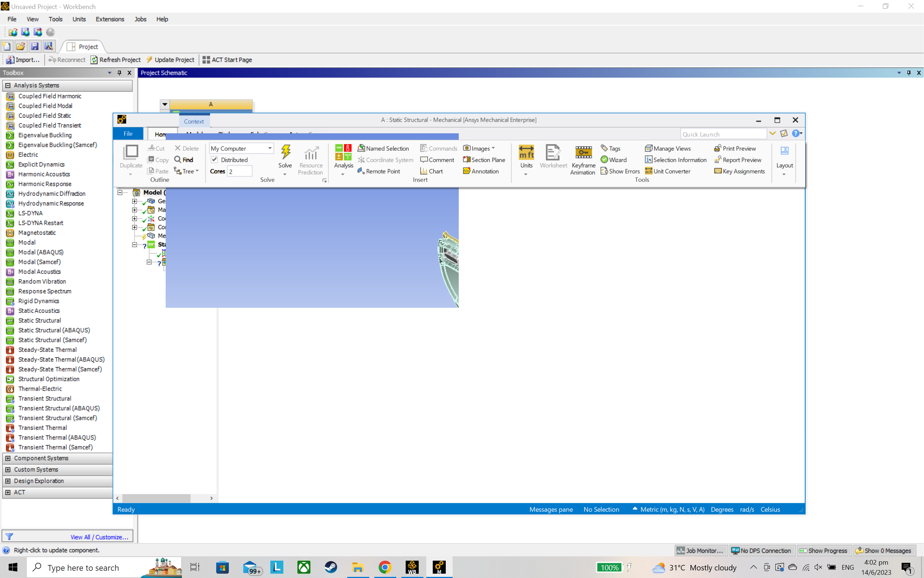Click the taskbar search box
The image size is (924, 578).
coord(104,567)
